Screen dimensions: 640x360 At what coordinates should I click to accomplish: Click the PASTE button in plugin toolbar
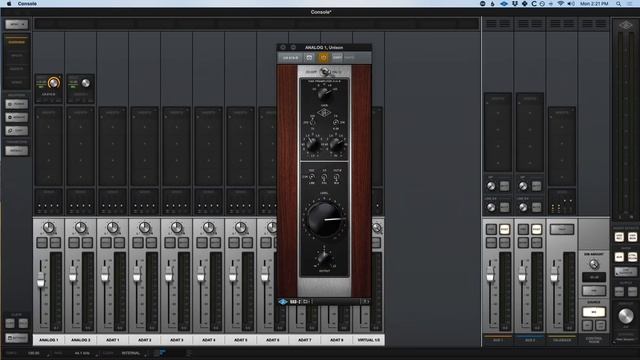(349, 58)
